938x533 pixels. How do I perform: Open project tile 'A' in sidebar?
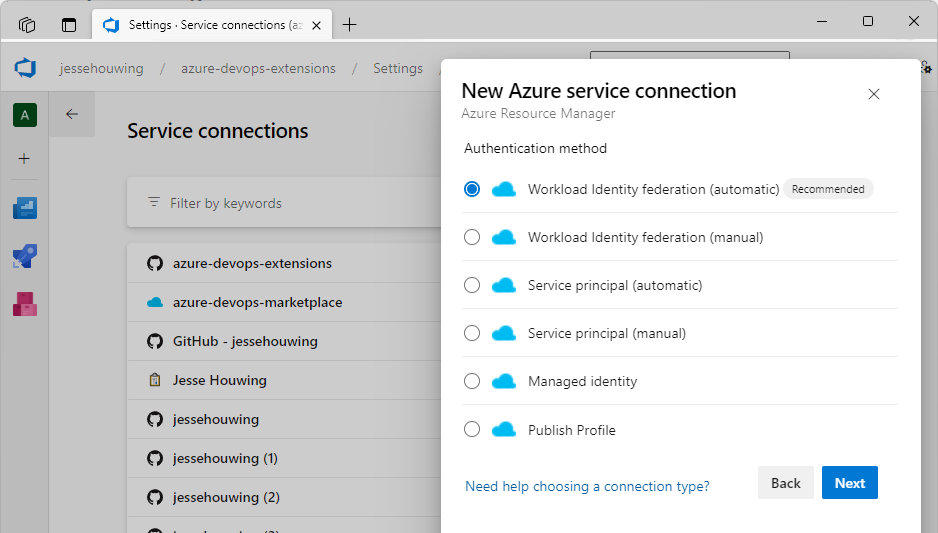click(24, 115)
